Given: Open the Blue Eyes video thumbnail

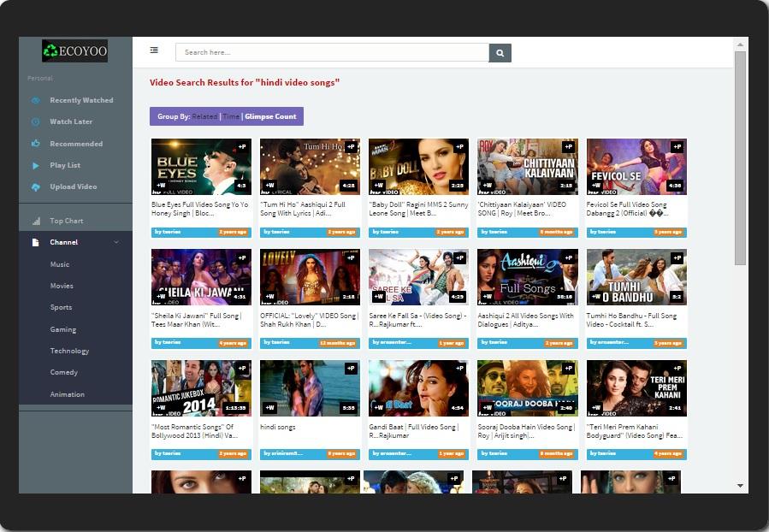Looking at the screenshot, I should pyautogui.click(x=201, y=167).
